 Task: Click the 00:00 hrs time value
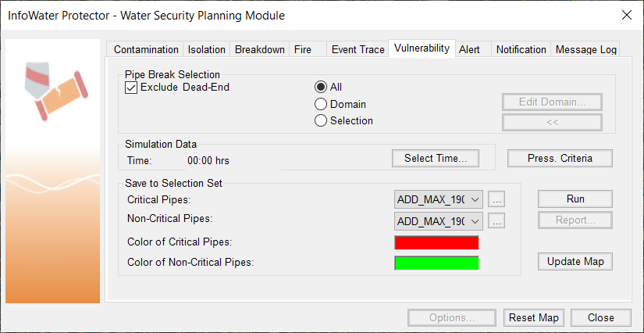click(208, 161)
